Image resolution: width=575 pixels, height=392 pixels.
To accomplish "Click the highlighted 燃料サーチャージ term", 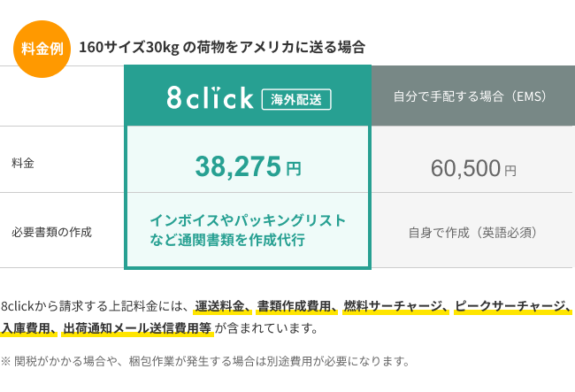I will [x=394, y=307].
